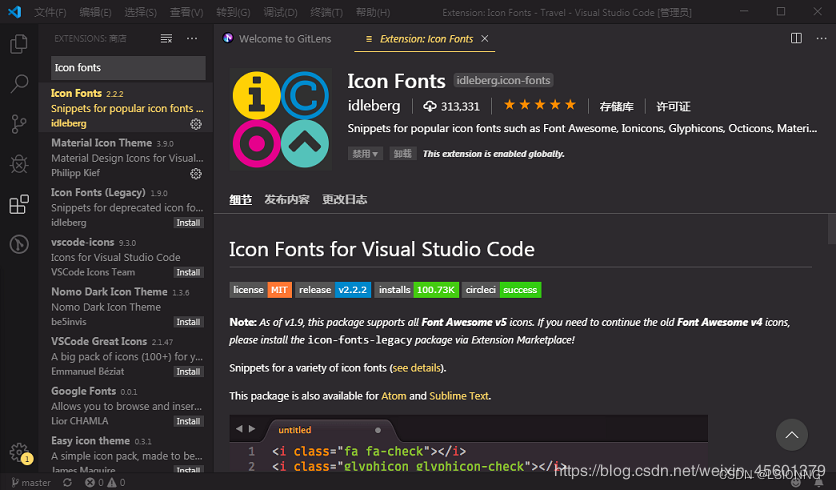Install VSCode Great Icons extension

[188, 372]
